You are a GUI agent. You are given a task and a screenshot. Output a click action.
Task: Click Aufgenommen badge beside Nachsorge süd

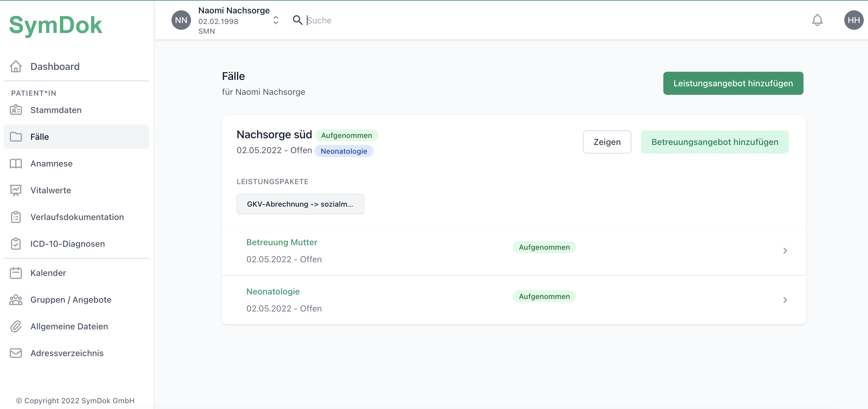[x=346, y=135]
